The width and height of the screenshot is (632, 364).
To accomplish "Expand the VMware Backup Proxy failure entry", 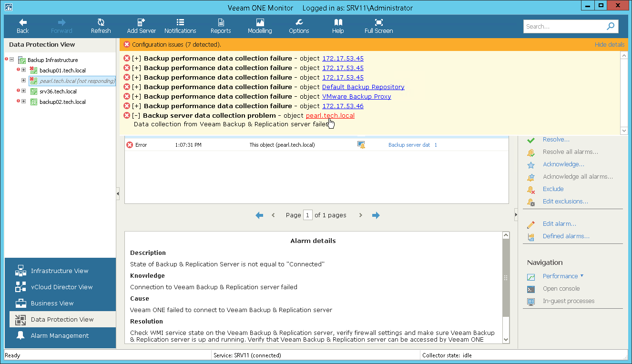I will (x=137, y=97).
